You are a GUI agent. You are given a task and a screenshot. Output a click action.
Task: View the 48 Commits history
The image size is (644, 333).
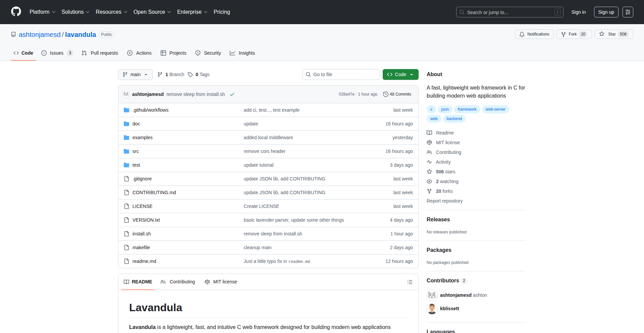(397, 94)
